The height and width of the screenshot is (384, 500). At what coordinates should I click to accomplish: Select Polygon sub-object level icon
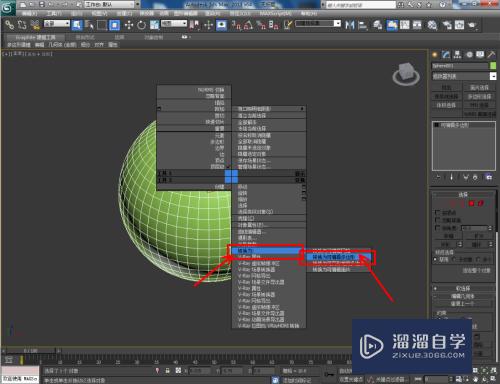click(471, 203)
